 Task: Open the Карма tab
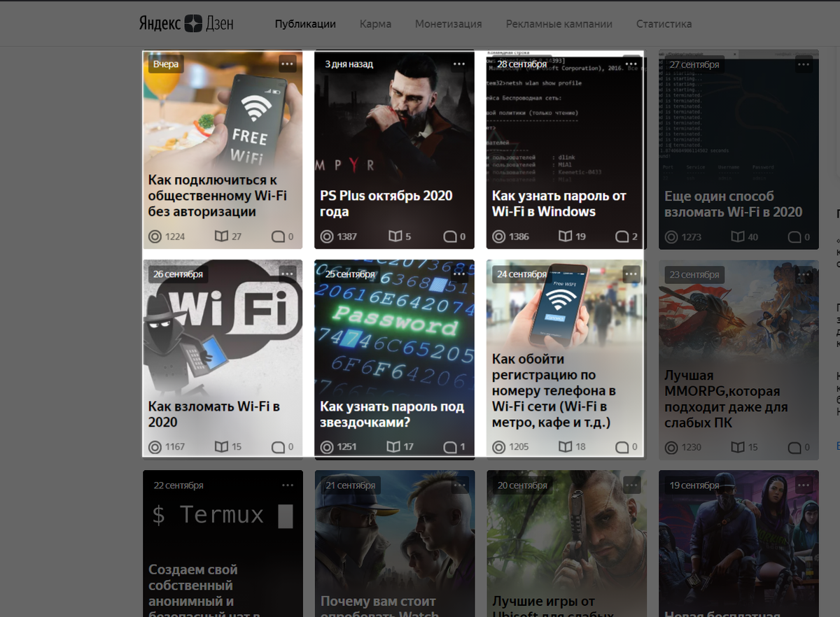[376, 24]
